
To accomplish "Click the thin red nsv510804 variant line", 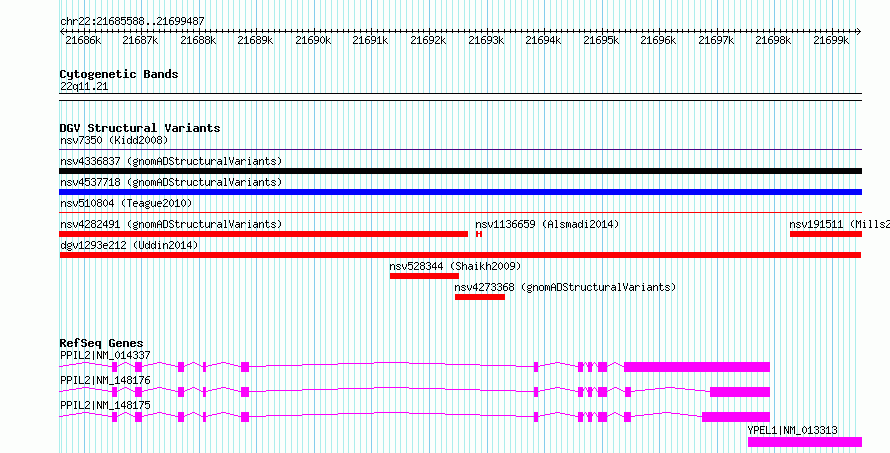I will 460,213.
